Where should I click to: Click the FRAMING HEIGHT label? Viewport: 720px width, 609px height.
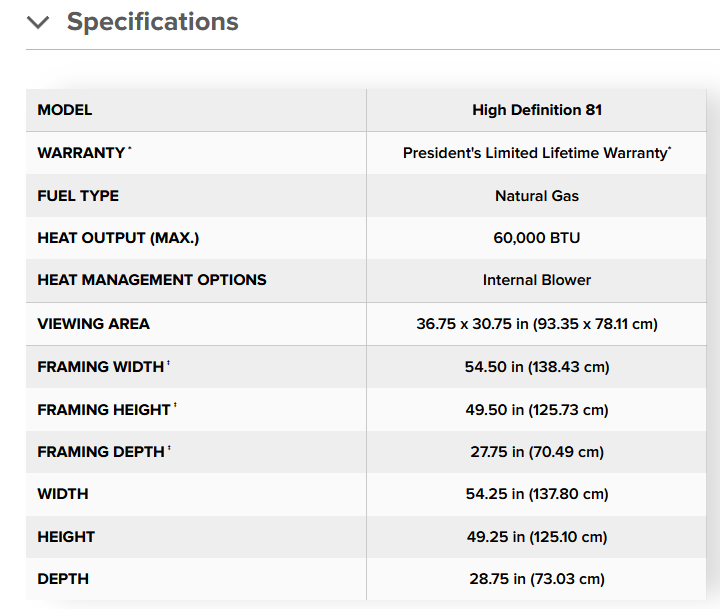click(107, 409)
